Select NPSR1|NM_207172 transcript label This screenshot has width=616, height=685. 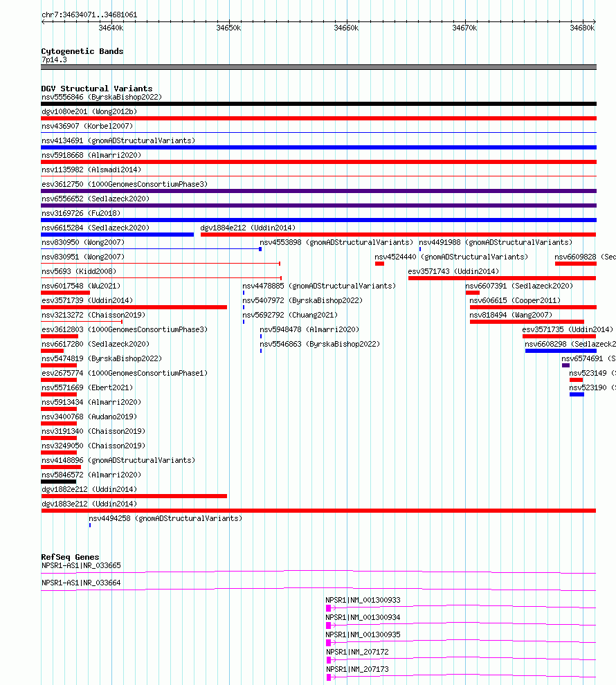[x=357, y=652]
